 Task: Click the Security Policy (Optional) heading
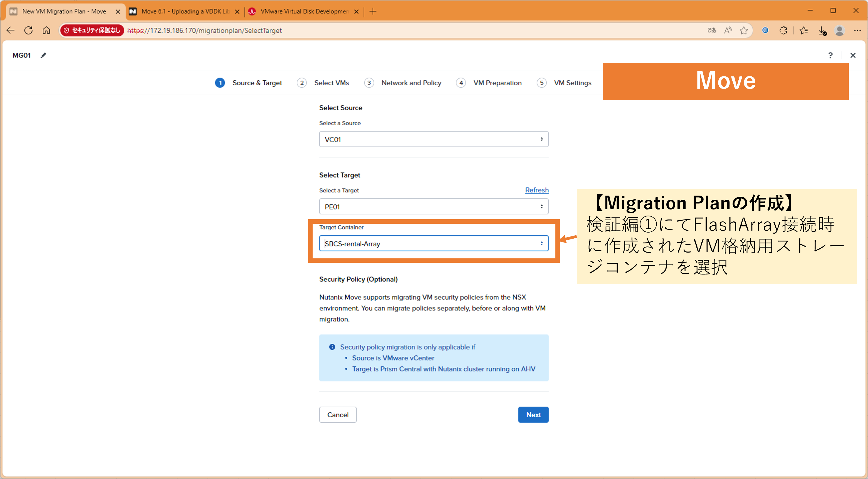point(358,280)
